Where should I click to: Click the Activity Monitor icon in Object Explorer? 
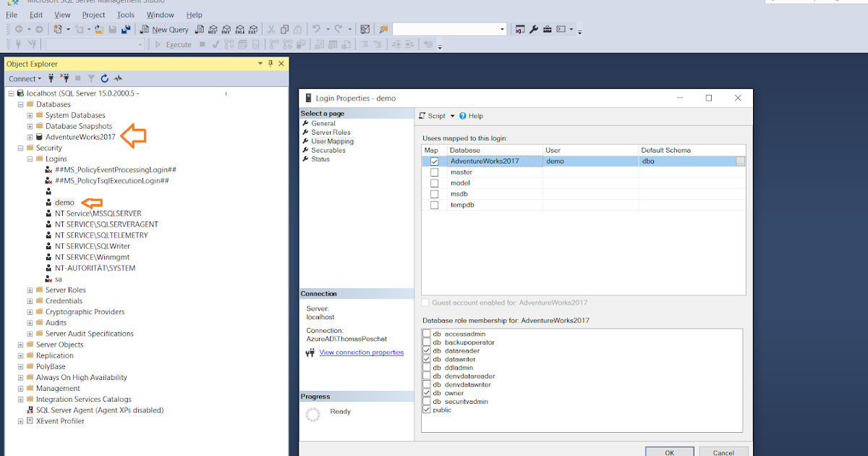(118, 77)
